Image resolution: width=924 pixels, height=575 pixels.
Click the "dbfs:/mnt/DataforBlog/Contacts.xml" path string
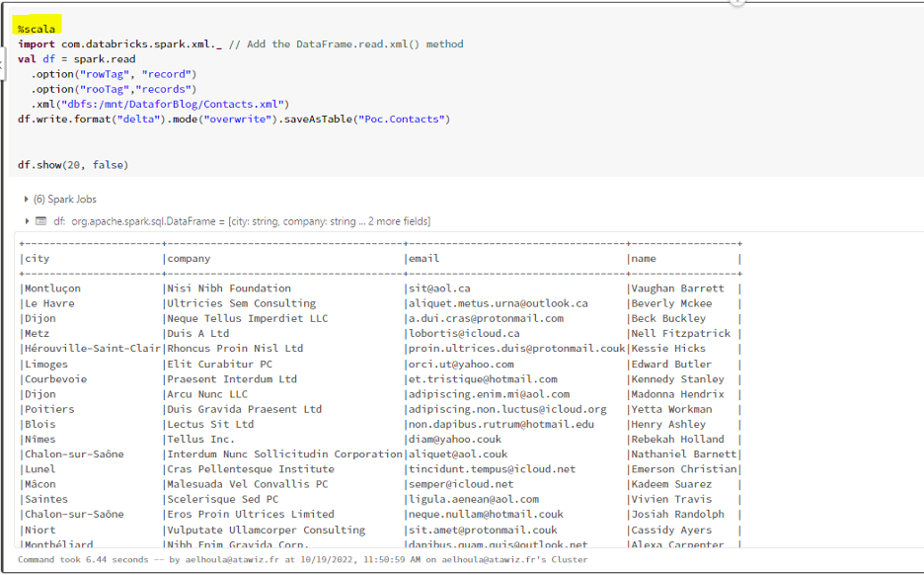coord(173,104)
